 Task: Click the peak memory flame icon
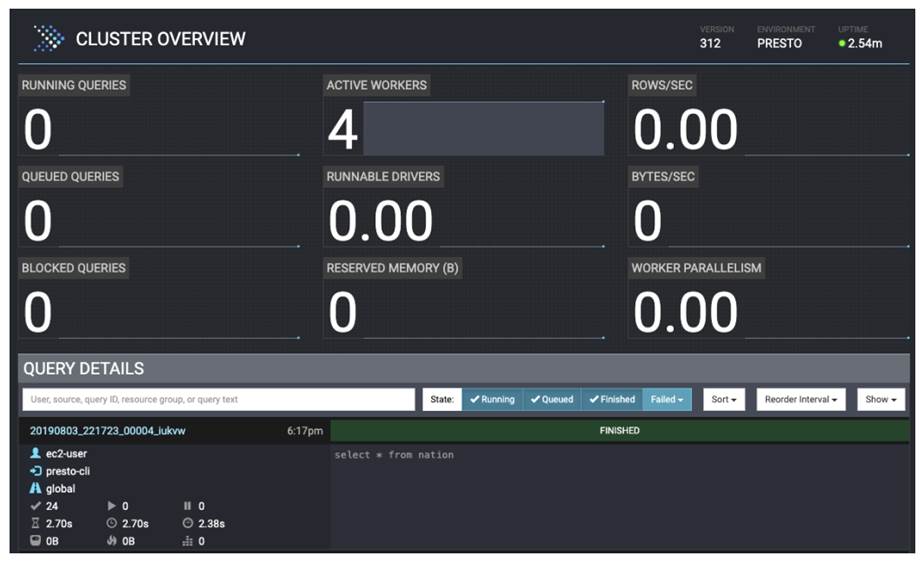(111, 541)
